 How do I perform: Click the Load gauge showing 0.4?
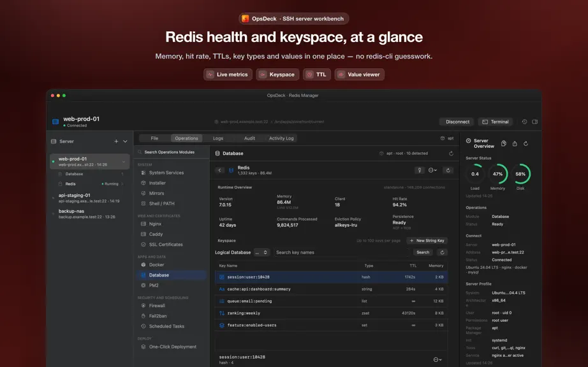(474, 174)
